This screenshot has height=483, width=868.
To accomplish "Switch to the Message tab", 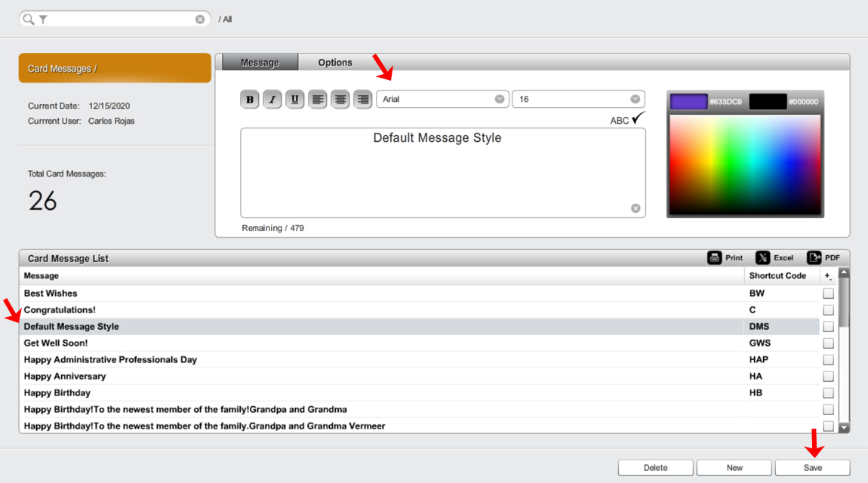I will 260,63.
